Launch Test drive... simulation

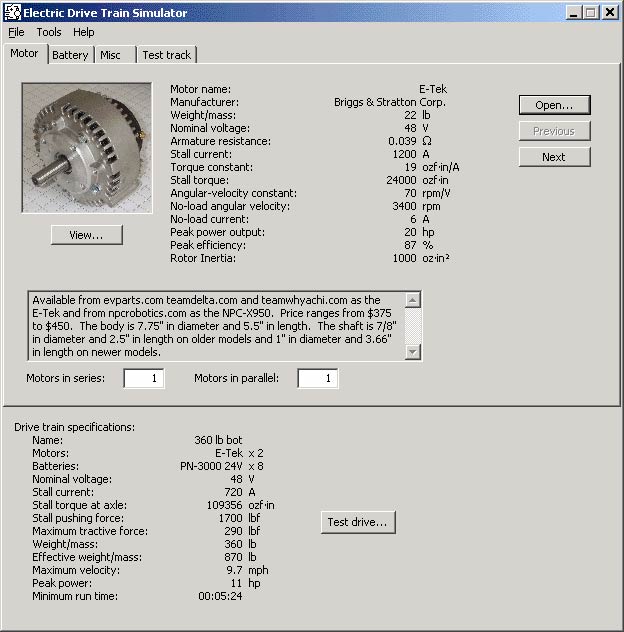pos(359,522)
